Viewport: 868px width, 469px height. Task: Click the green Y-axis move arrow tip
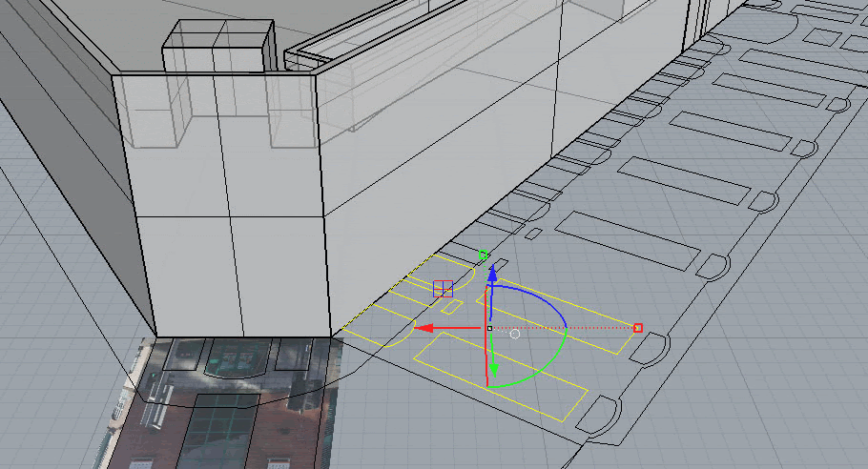tap(493, 372)
